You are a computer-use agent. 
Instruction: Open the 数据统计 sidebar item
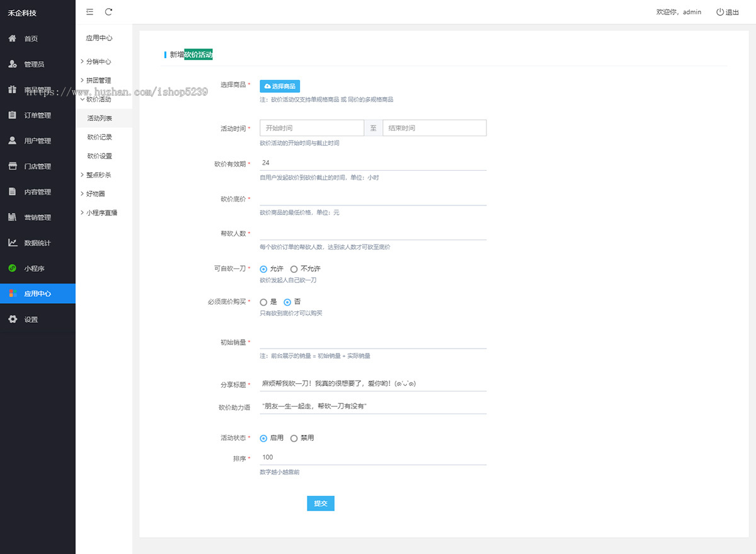click(38, 243)
